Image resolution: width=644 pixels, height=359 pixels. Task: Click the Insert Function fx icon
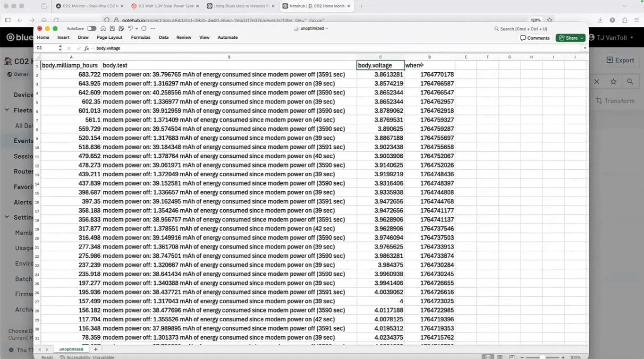click(87, 48)
